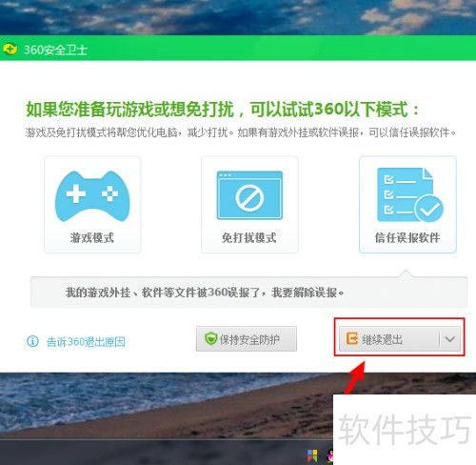Image resolution: width=476 pixels, height=465 pixels.
Task: Click the 360 logo in title bar
Action: [x=10, y=50]
